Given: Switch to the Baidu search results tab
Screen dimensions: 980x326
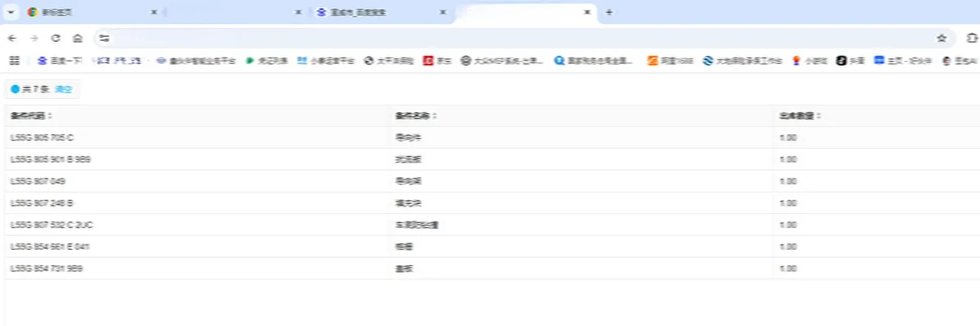Looking at the screenshot, I should [380, 12].
